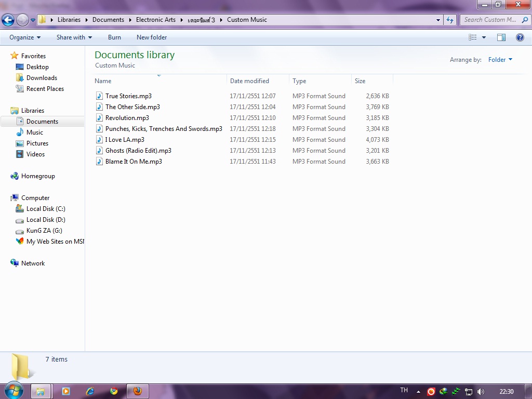
Task: Expand arrow after Electronic Arts breadcrumb
Action: point(182,20)
